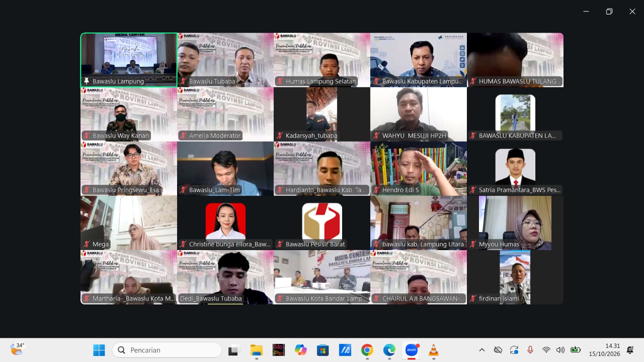Select the firdinan islami video tile
644x362 pixels.
(515, 277)
